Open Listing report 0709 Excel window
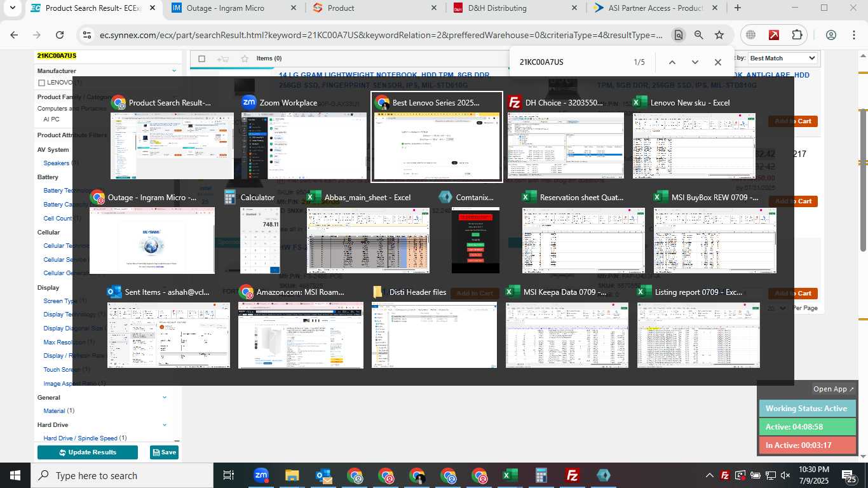 tap(698, 335)
